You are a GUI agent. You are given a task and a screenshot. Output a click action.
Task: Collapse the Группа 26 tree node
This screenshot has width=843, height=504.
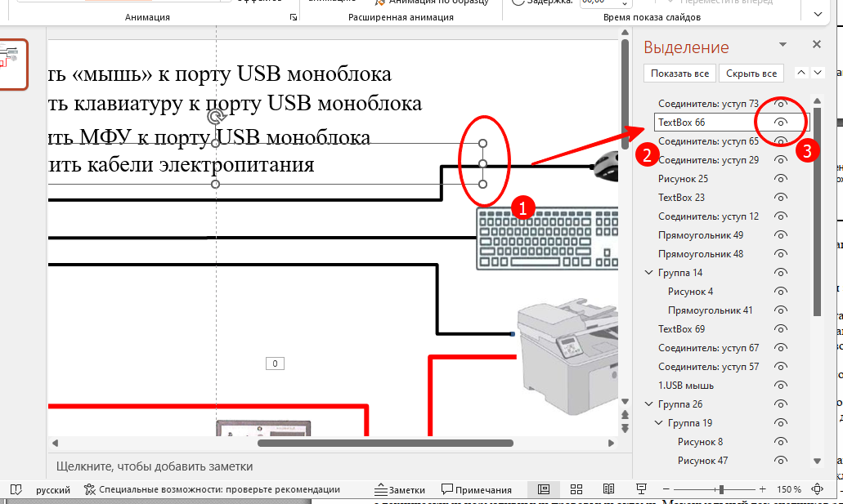tap(648, 404)
